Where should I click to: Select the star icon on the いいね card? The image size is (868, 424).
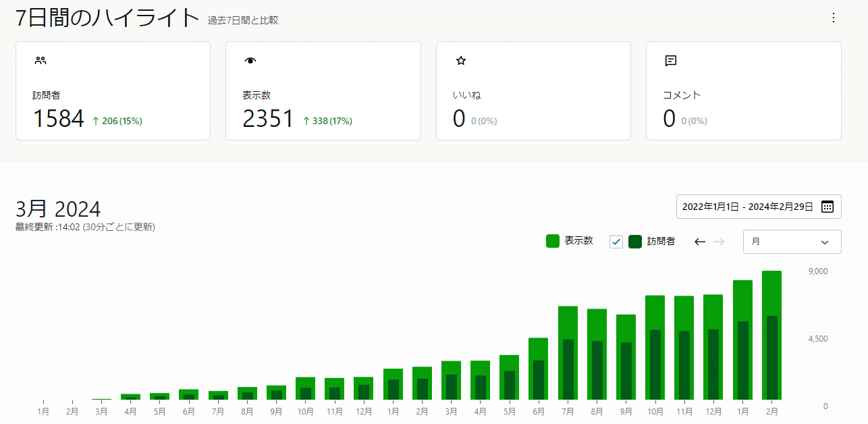click(460, 60)
